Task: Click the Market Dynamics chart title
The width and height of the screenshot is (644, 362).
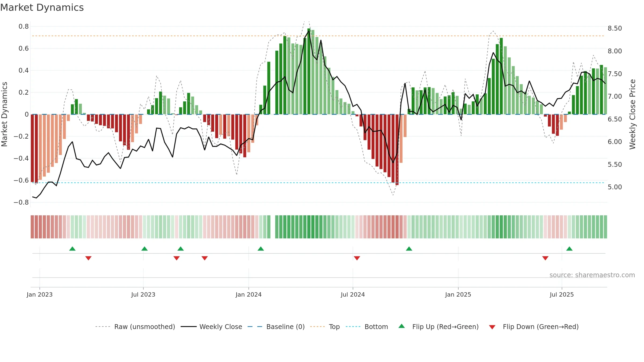Action: [42, 8]
